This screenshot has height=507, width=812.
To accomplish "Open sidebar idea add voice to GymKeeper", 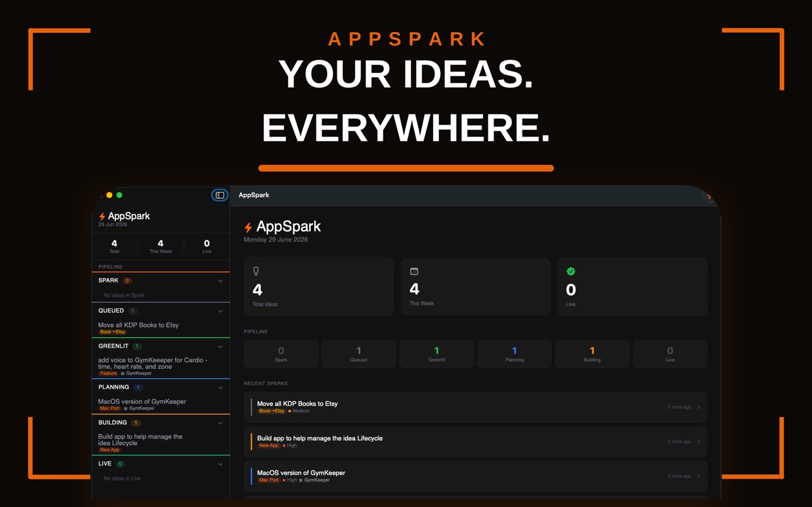I will click(x=161, y=366).
